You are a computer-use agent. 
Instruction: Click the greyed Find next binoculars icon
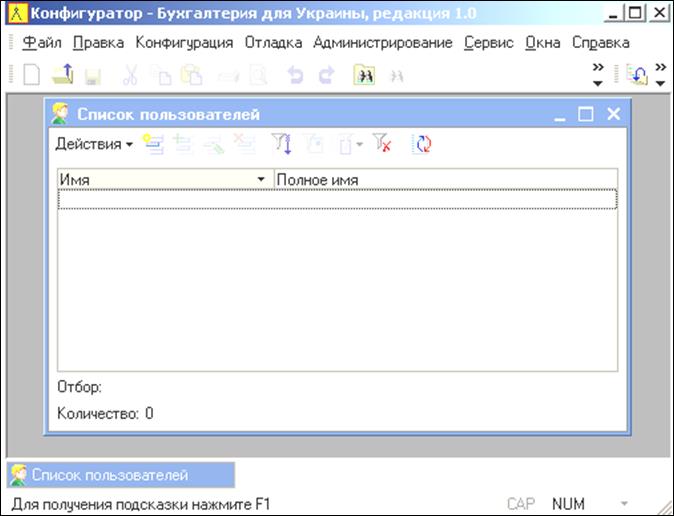tap(396, 76)
